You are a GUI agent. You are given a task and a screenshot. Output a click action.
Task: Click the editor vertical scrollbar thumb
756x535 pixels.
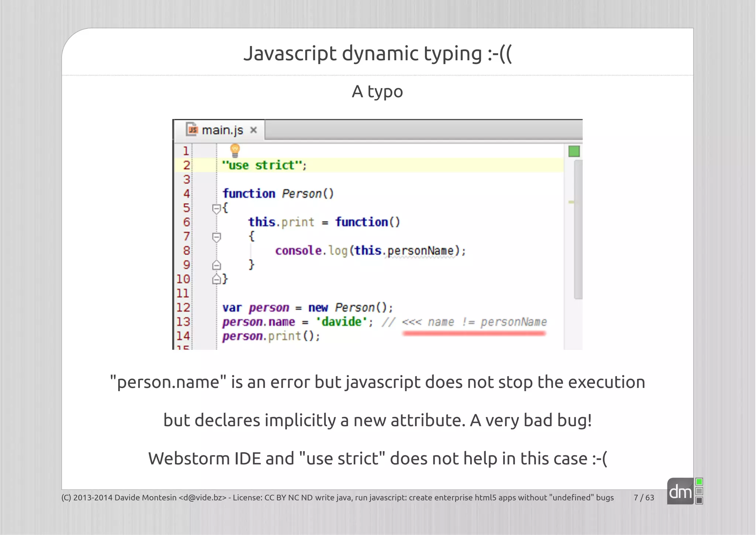point(578,229)
